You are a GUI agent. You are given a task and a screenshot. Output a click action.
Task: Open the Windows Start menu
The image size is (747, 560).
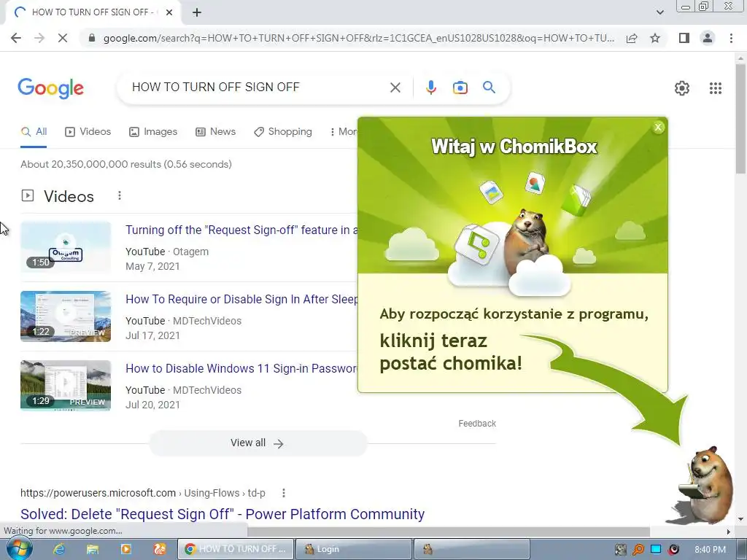coord(18,548)
